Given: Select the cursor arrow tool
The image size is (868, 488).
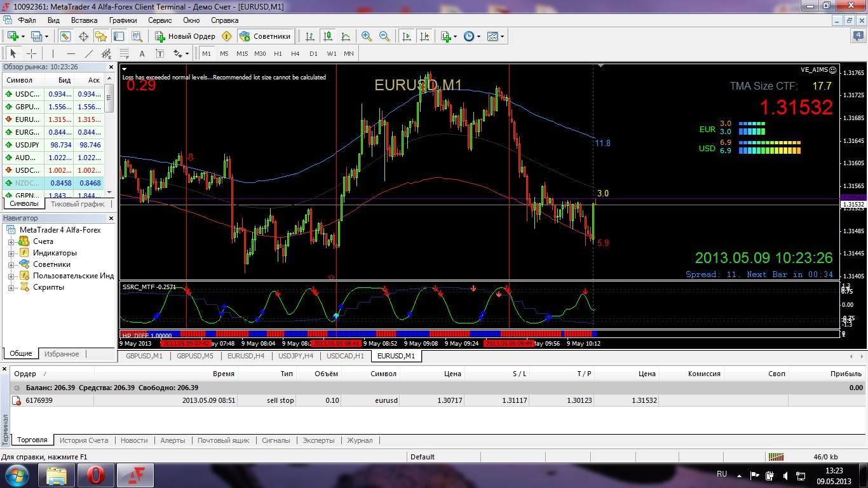Looking at the screenshot, I should coord(13,53).
